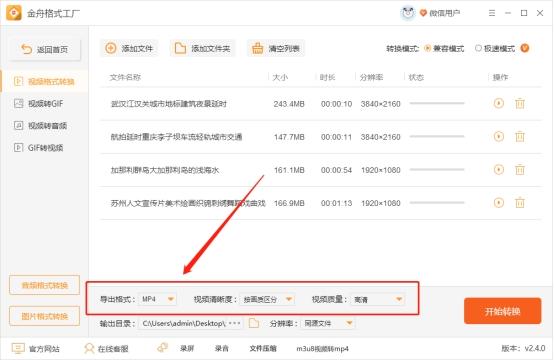Delete the 147.7MB file using trash icon
This screenshot has width=554, height=360.
click(520, 137)
